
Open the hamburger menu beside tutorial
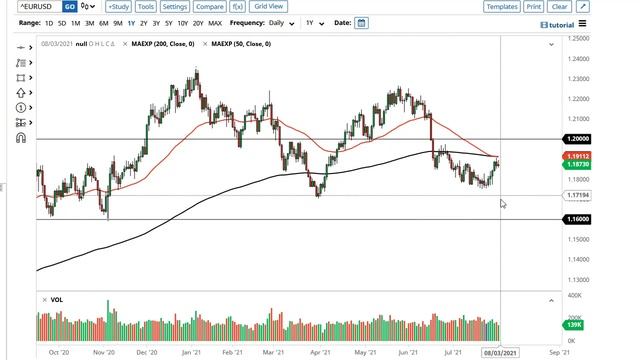(x=582, y=24)
